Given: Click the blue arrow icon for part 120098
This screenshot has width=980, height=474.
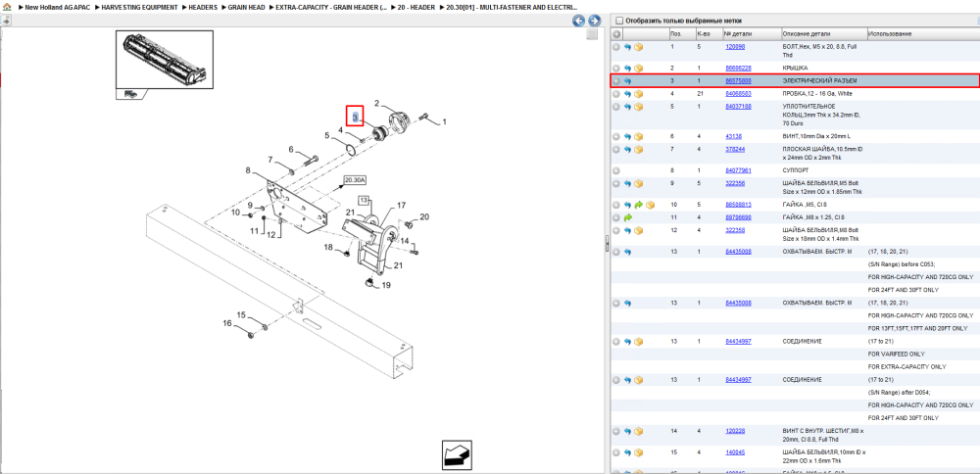Looking at the screenshot, I should tap(627, 47).
